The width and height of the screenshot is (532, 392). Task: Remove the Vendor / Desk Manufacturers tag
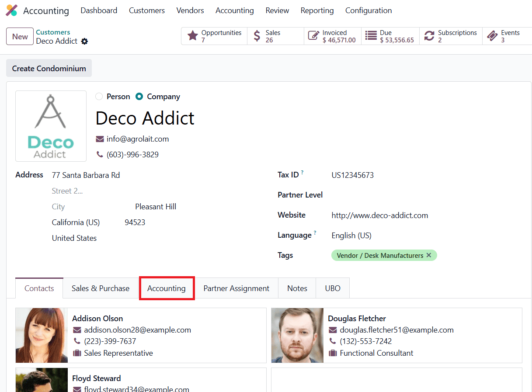point(429,255)
